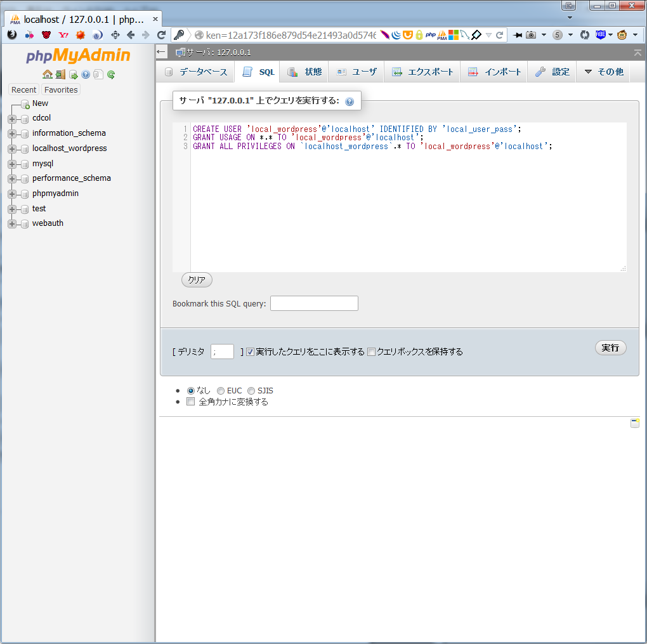The height and width of the screenshot is (644, 647).
Task: Click the PMA sailboat bookmark icon
Action: [442, 35]
